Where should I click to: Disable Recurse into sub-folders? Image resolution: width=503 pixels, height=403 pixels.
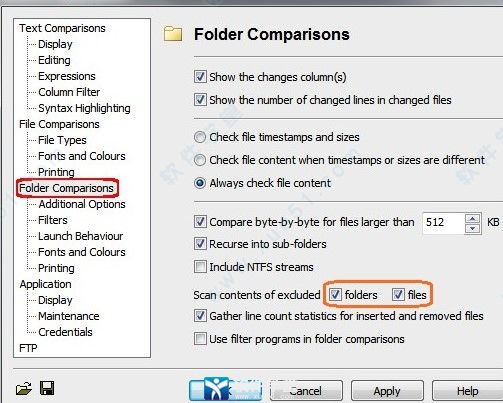pyautogui.click(x=200, y=244)
